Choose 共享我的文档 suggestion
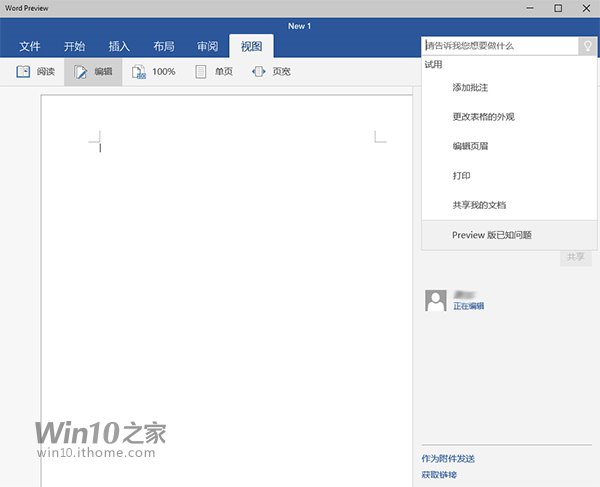Image resolution: width=600 pixels, height=487 pixels. (509, 205)
